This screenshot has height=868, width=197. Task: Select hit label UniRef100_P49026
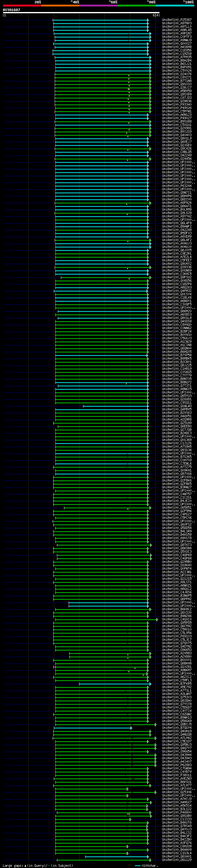click(x=177, y=108)
